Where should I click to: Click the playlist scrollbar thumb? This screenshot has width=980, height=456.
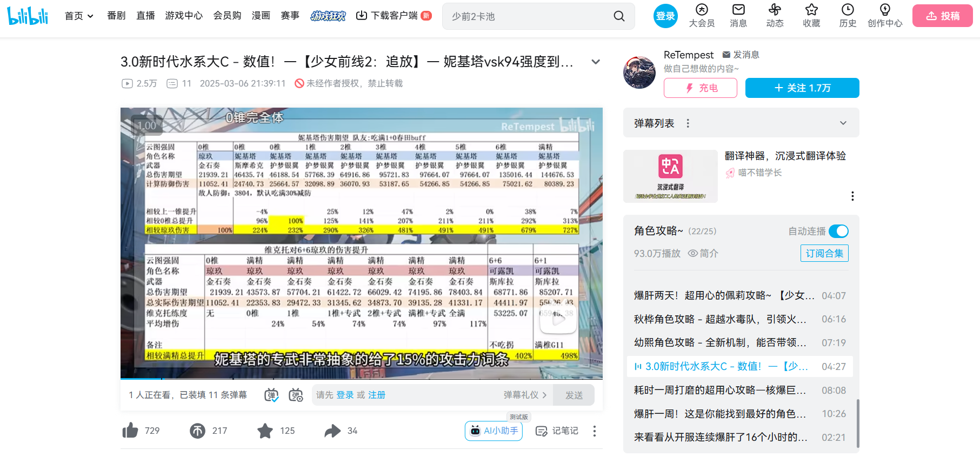point(858,424)
